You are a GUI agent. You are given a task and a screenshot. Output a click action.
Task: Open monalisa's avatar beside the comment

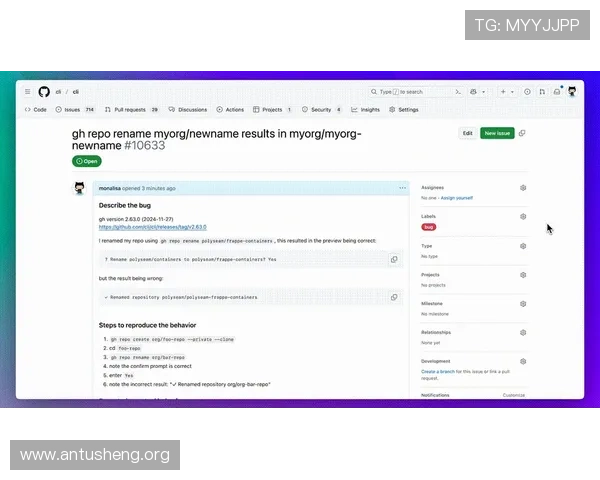coord(80,188)
